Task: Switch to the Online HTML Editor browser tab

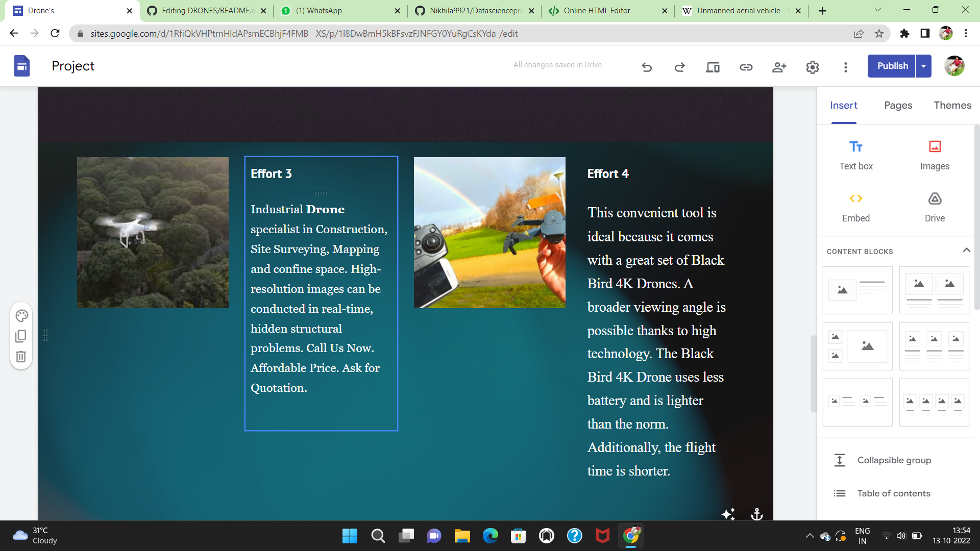Action: point(607,11)
